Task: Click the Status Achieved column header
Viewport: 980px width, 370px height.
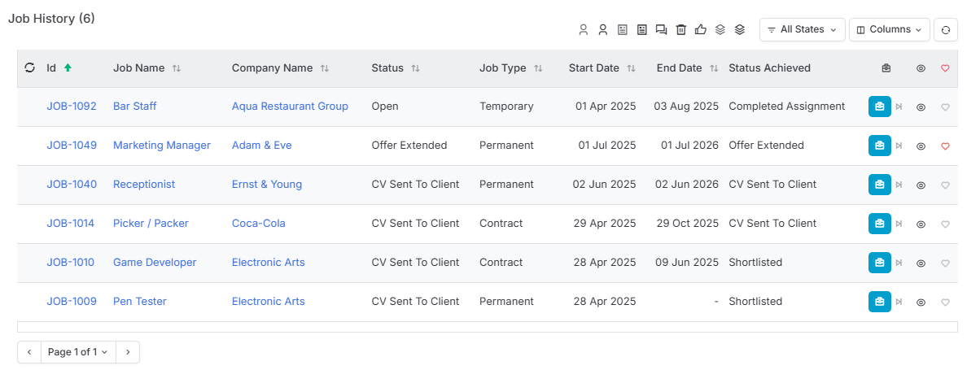Action: click(x=770, y=68)
